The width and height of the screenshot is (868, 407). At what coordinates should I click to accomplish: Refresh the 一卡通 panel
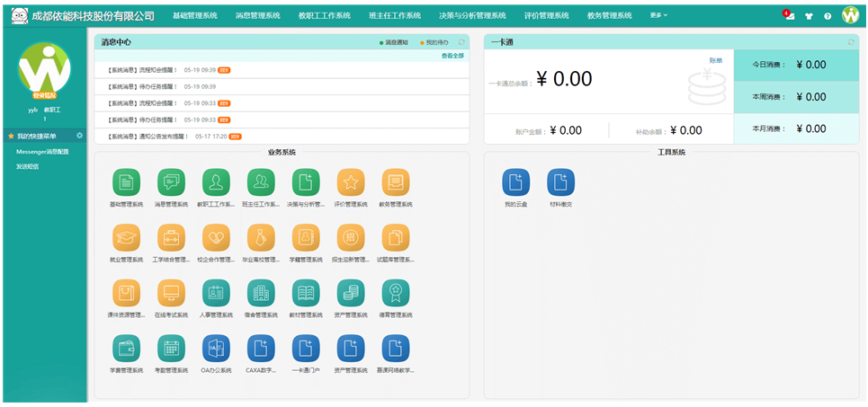click(851, 42)
